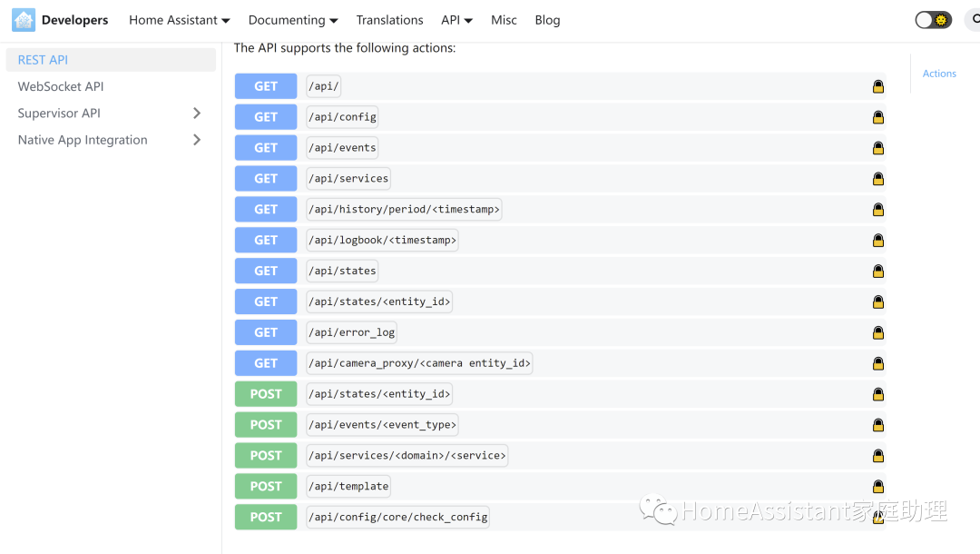Click the Developers site title link
The height and width of the screenshot is (554, 980).
[75, 20]
